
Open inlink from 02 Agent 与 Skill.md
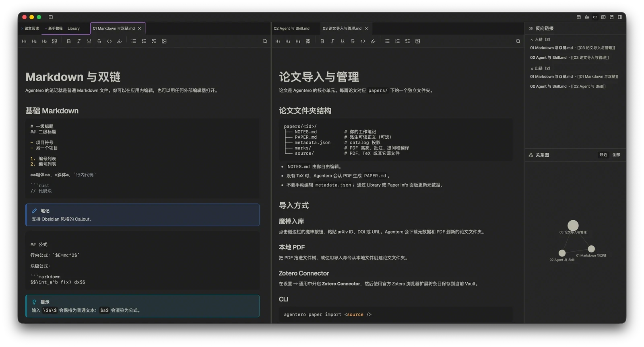(569, 57)
